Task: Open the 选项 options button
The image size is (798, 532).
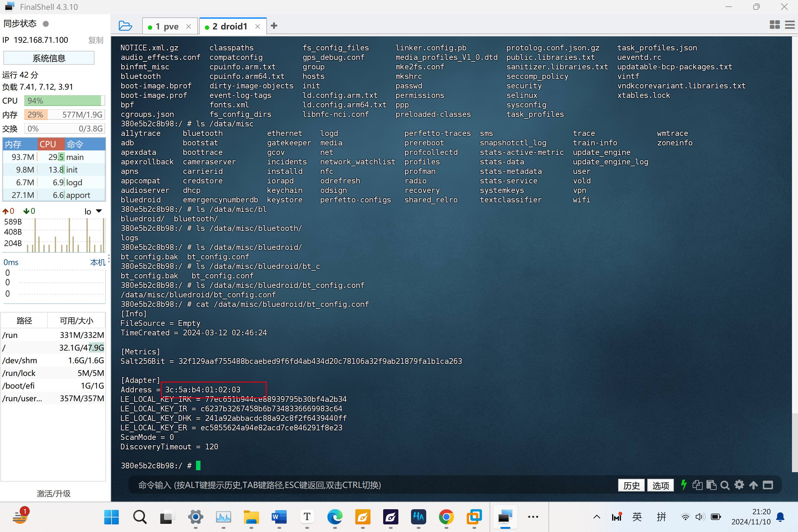Action: click(660, 485)
